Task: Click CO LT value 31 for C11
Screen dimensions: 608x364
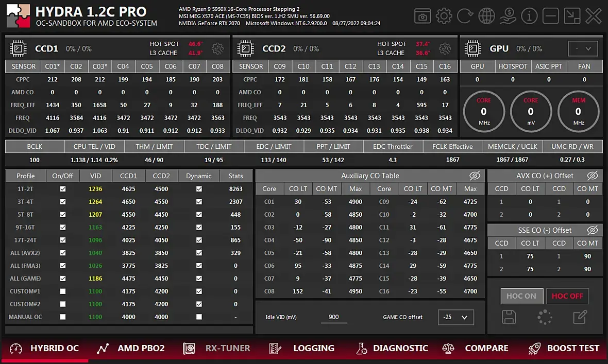Action: pos(413,227)
